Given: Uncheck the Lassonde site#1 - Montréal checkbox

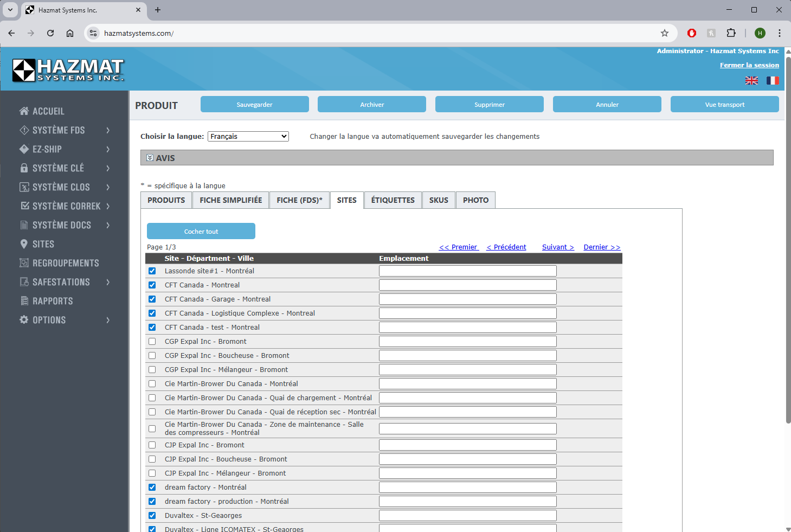Looking at the screenshot, I should (152, 271).
